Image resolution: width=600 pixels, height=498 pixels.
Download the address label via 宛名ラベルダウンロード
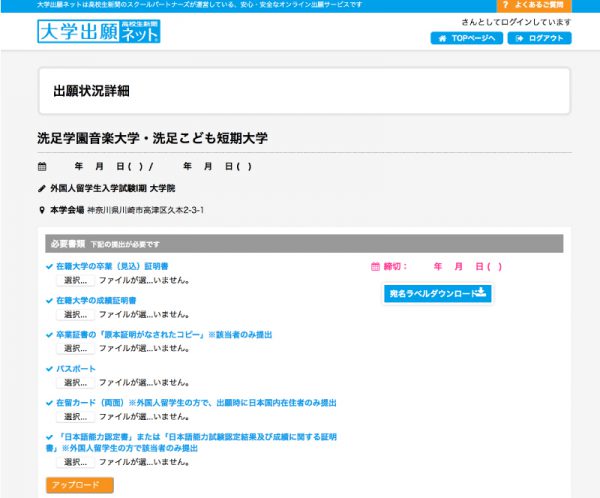click(438, 293)
